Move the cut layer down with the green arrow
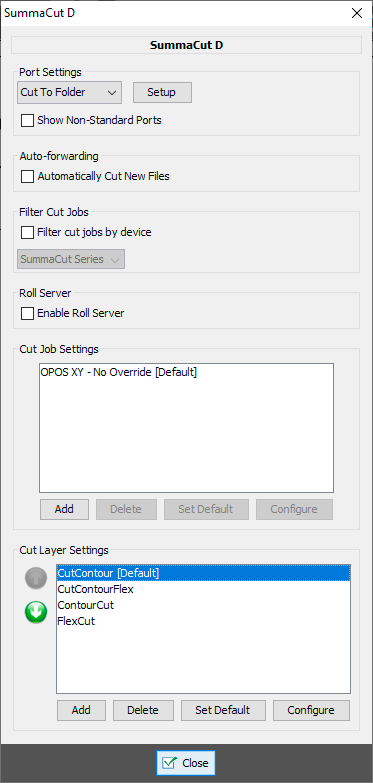This screenshot has width=373, height=783. [36, 612]
